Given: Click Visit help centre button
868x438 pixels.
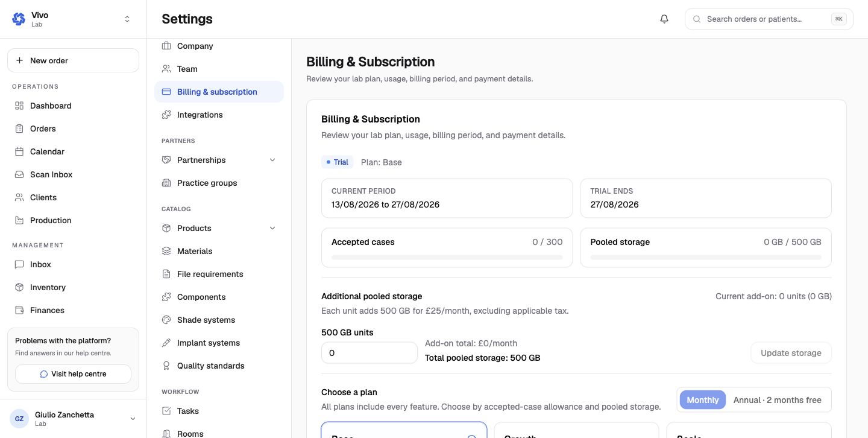Looking at the screenshot, I should 73,374.
